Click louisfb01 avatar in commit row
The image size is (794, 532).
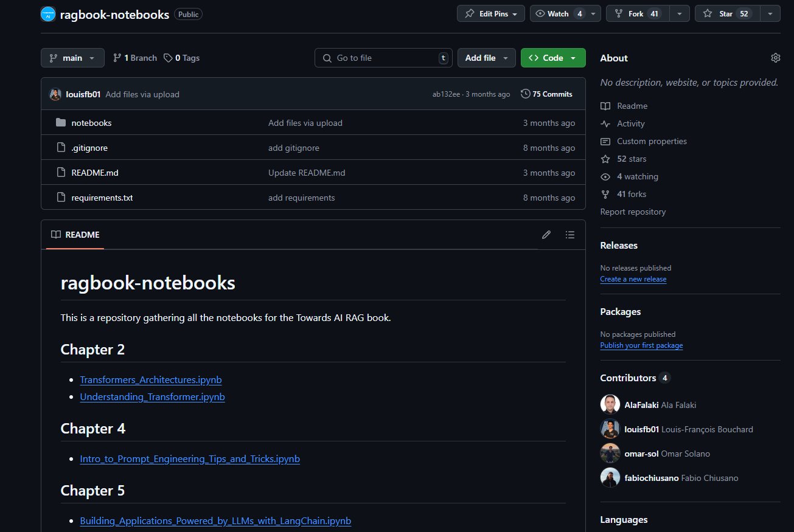55,94
